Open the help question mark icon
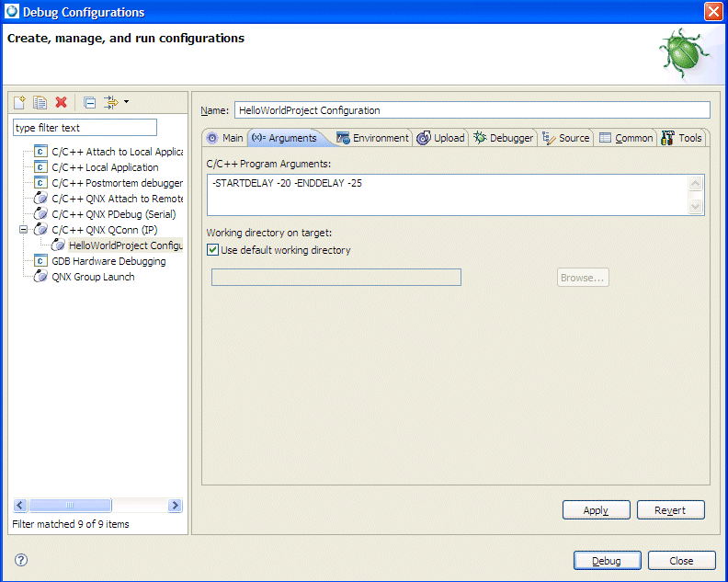This screenshot has width=728, height=582. (x=21, y=560)
